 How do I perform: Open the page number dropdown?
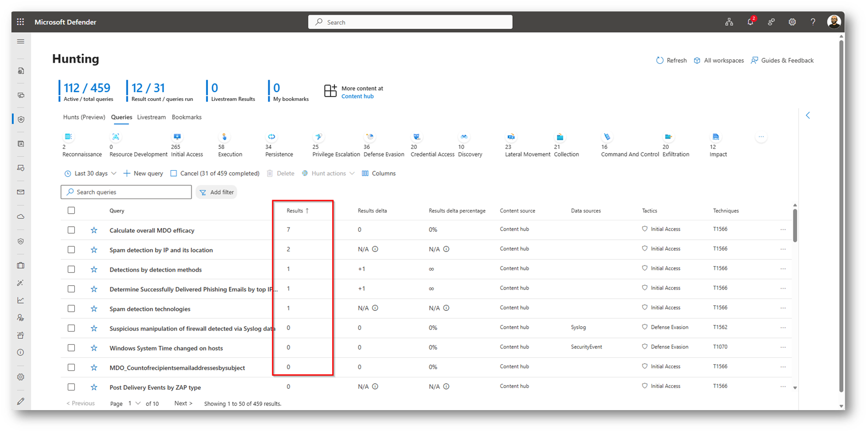click(x=134, y=404)
